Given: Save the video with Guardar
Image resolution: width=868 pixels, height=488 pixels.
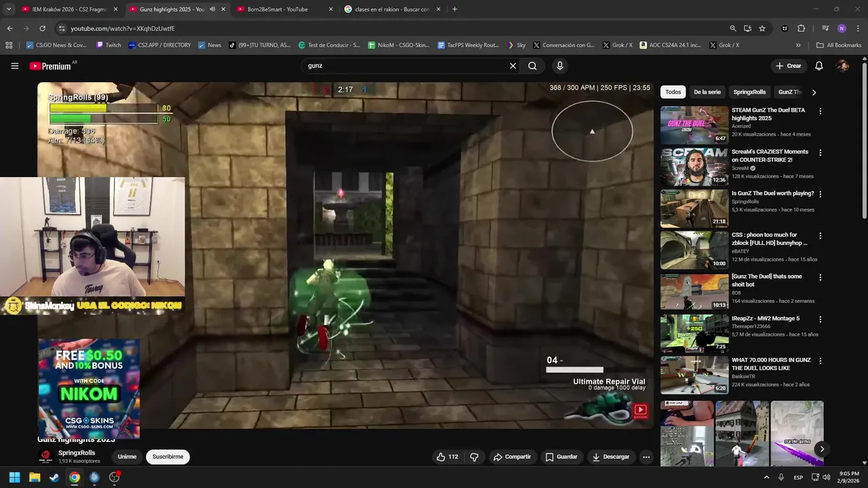Looking at the screenshot, I should 561,457.
